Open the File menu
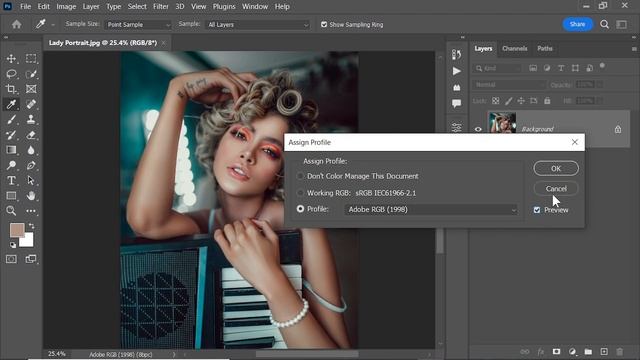 [25, 7]
